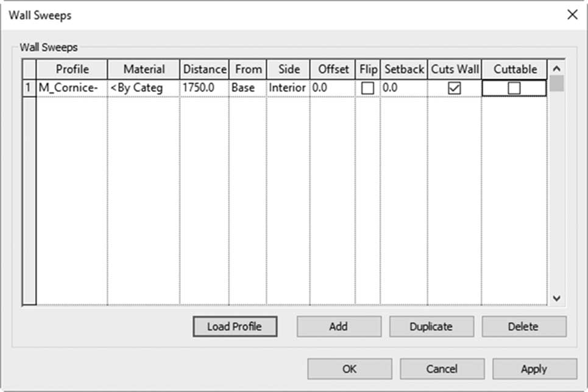Click the Load Profile button
Screen dimensions: 588x392
235,326
